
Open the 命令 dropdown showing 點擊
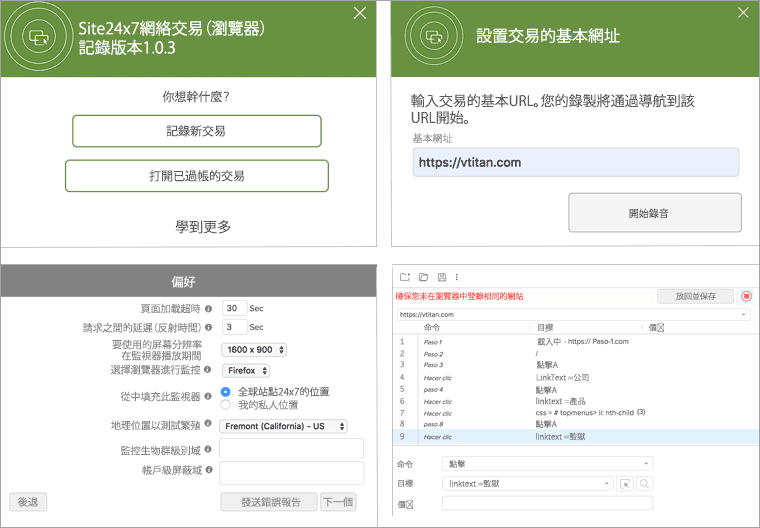pyautogui.click(x=548, y=464)
